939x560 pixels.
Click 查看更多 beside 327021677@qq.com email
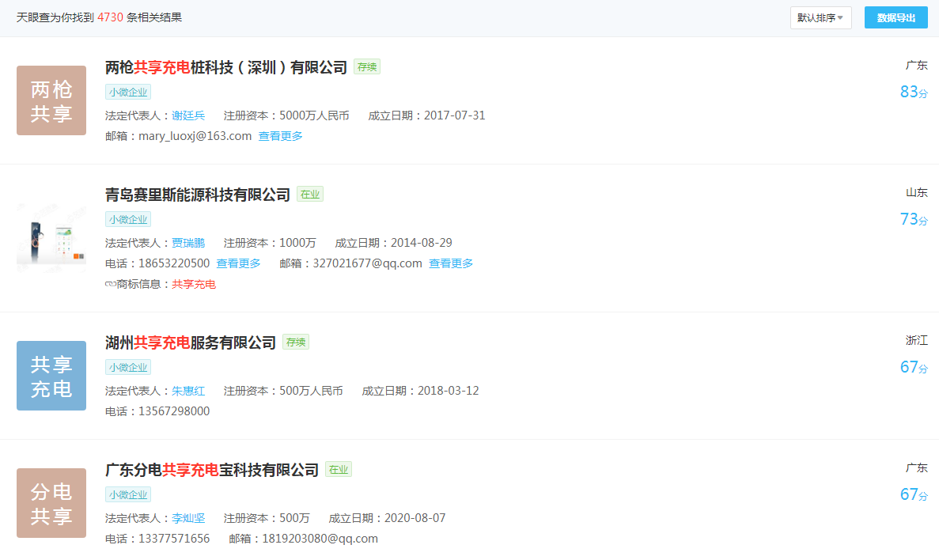pyautogui.click(x=451, y=263)
